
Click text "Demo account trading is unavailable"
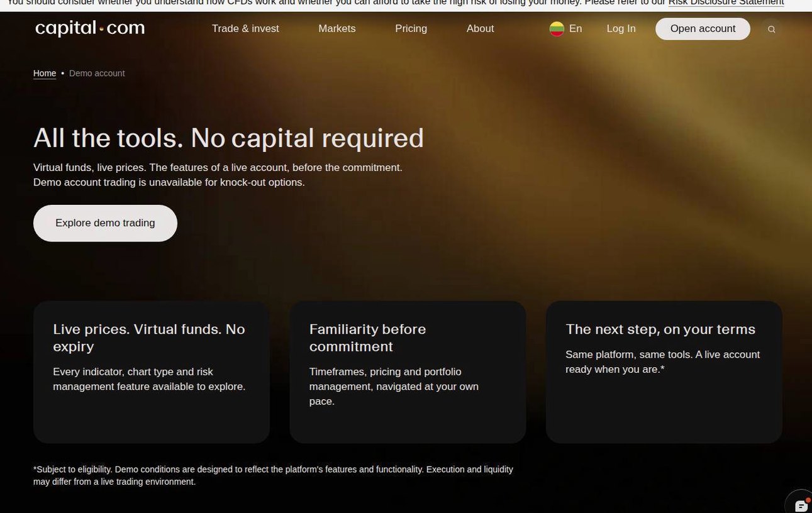(169, 182)
